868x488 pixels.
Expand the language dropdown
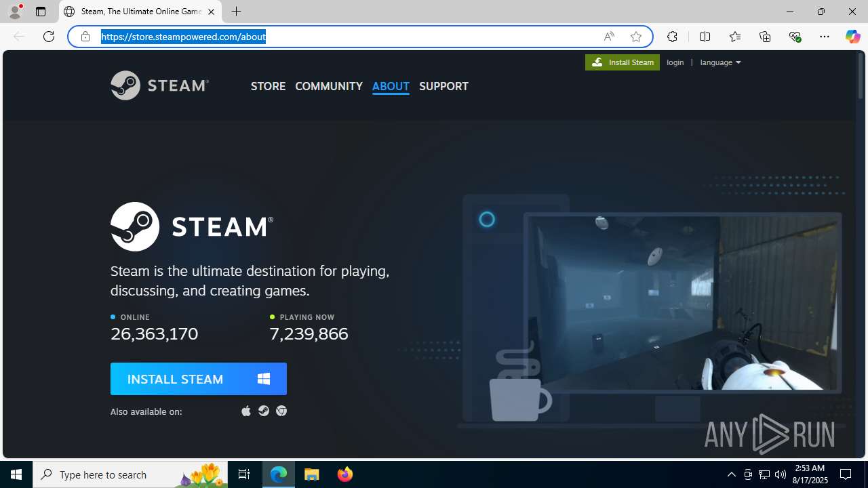tap(720, 62)
